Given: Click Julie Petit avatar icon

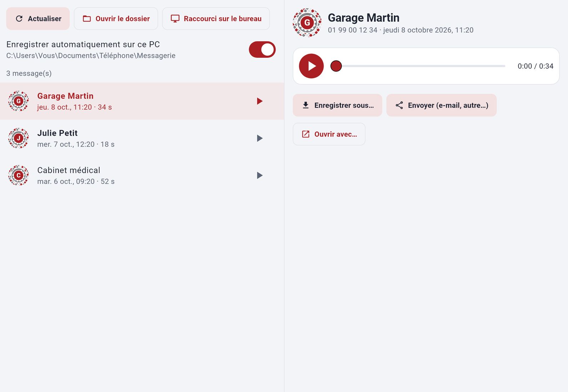Looking at the screenshot, I should pyautogui.click(x=19, y=138).
